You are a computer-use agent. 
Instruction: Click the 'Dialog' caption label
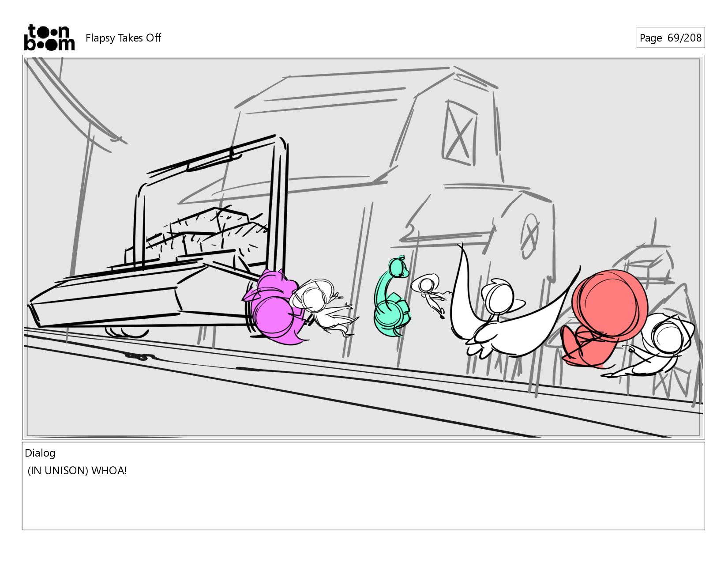pyautogui.click(x=40, y=453)
